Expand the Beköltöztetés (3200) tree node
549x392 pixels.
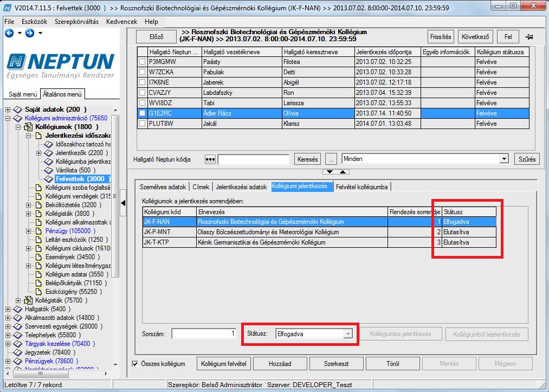tap(28, 205)
